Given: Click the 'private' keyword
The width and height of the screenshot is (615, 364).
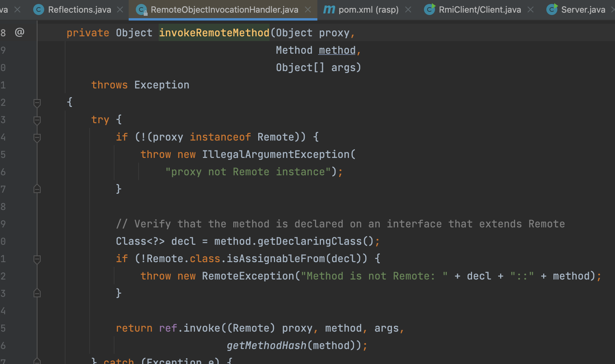Looking at the screenshot, I should coord(88,33).
